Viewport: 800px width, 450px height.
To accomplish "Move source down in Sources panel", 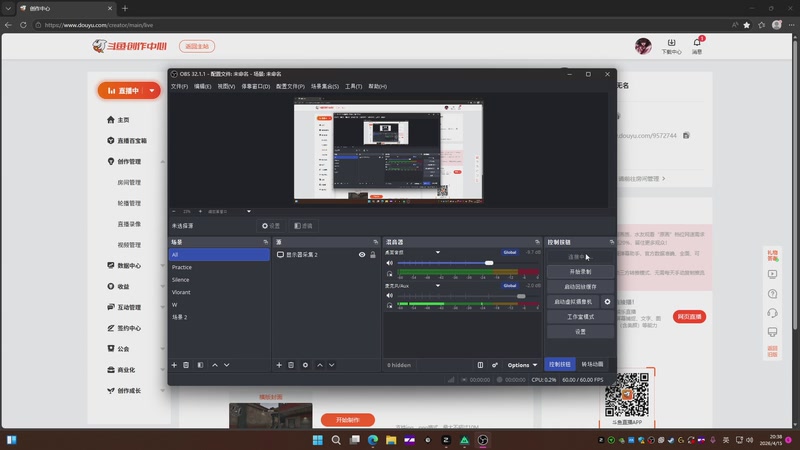I will coord(332,365).
